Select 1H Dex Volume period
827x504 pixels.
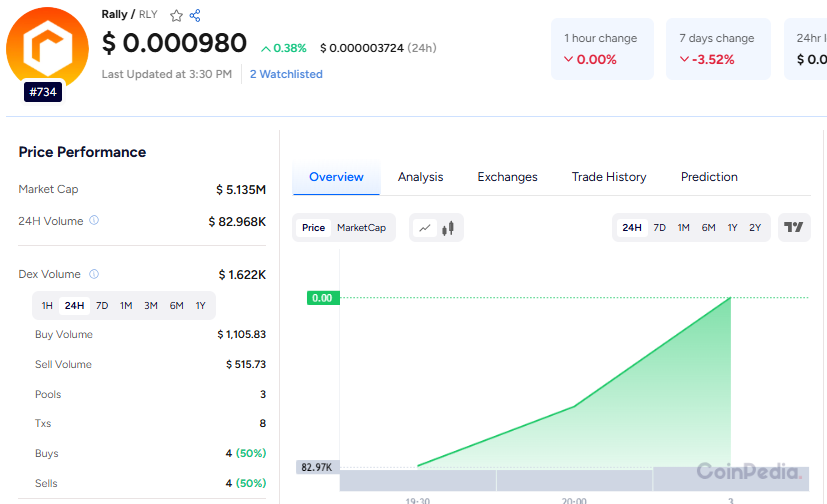tap(47, 306)
